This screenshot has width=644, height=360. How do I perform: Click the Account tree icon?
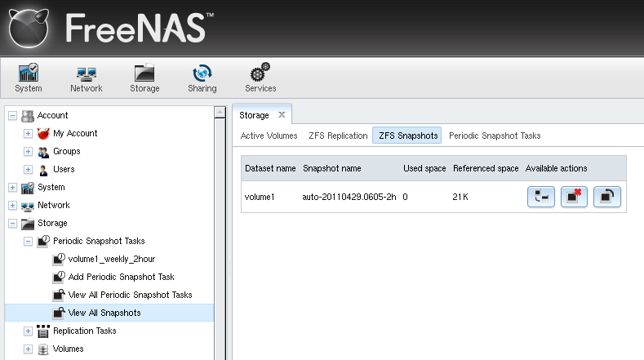[x=28, y=116]
